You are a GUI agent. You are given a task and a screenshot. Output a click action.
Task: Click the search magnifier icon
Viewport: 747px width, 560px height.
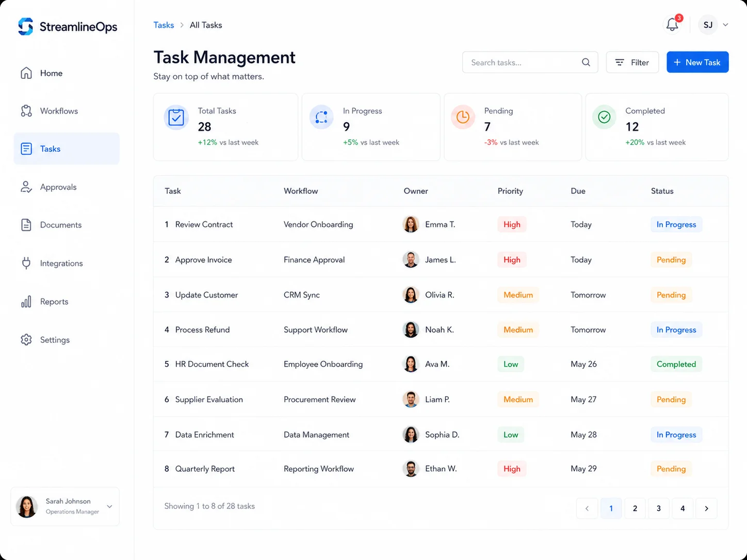coord(586,62)
